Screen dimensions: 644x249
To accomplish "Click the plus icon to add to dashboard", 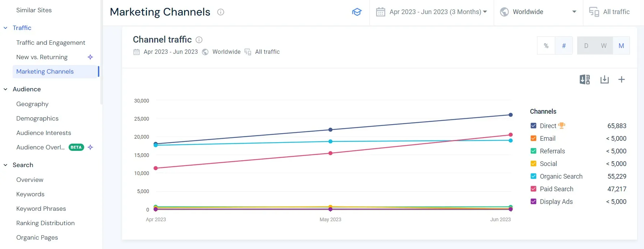I will tap(621, 79).
